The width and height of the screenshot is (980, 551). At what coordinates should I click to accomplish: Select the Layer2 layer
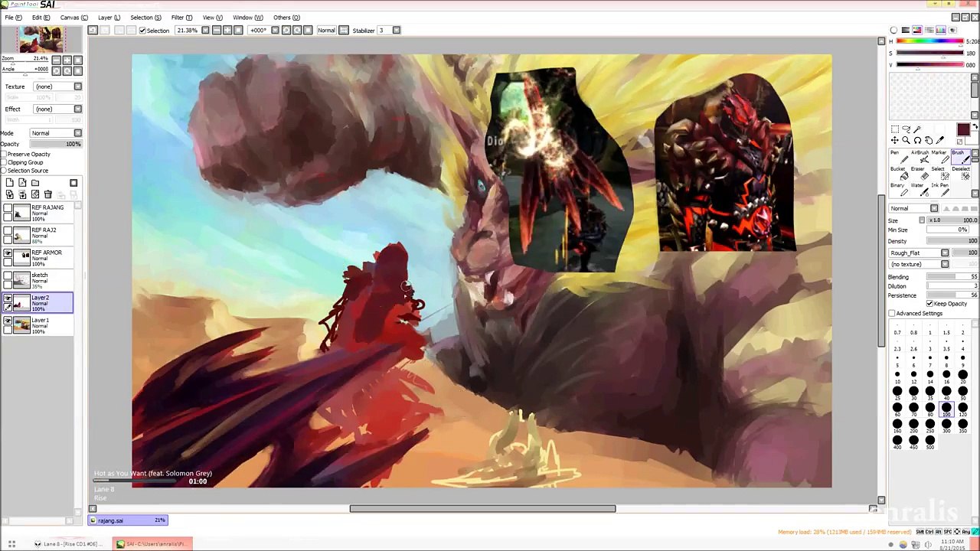38,303
